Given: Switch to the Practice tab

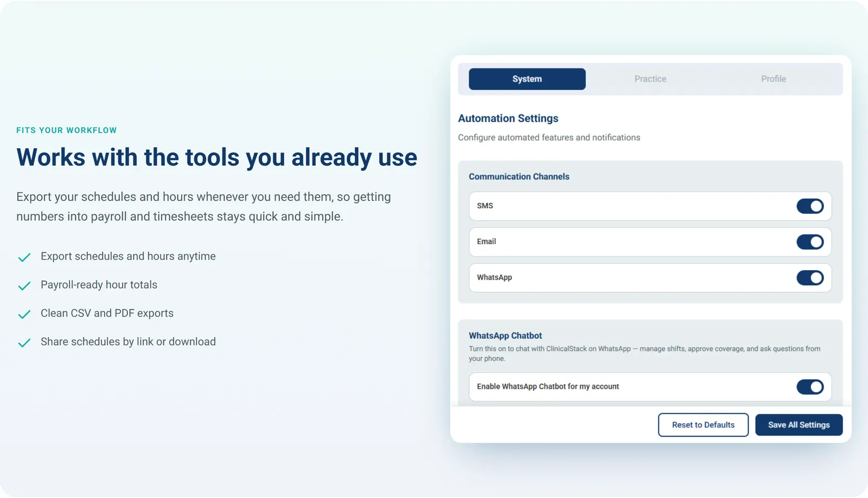Looking at the screenshot, I should coord(650,79).
